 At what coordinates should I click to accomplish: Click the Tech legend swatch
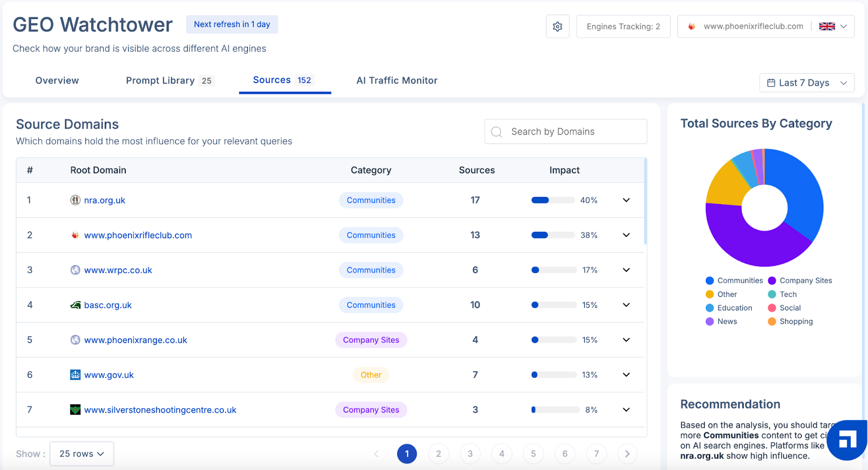pos(772,294)
